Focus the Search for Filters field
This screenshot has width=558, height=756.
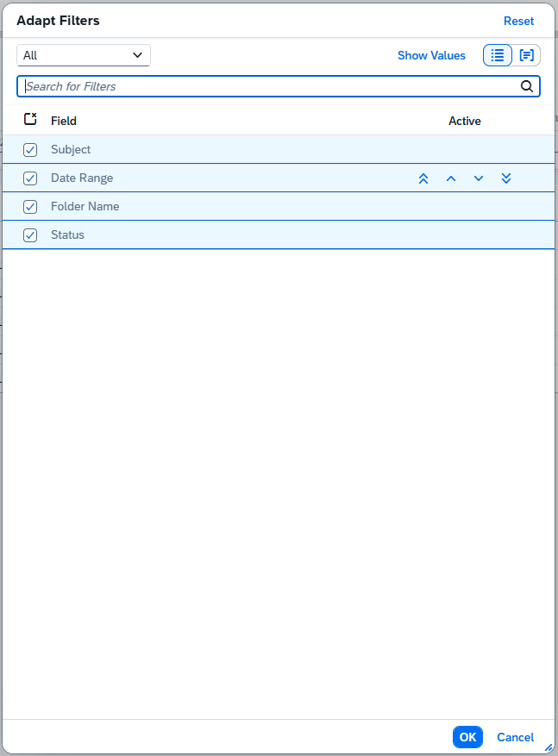tap(267, 86)
